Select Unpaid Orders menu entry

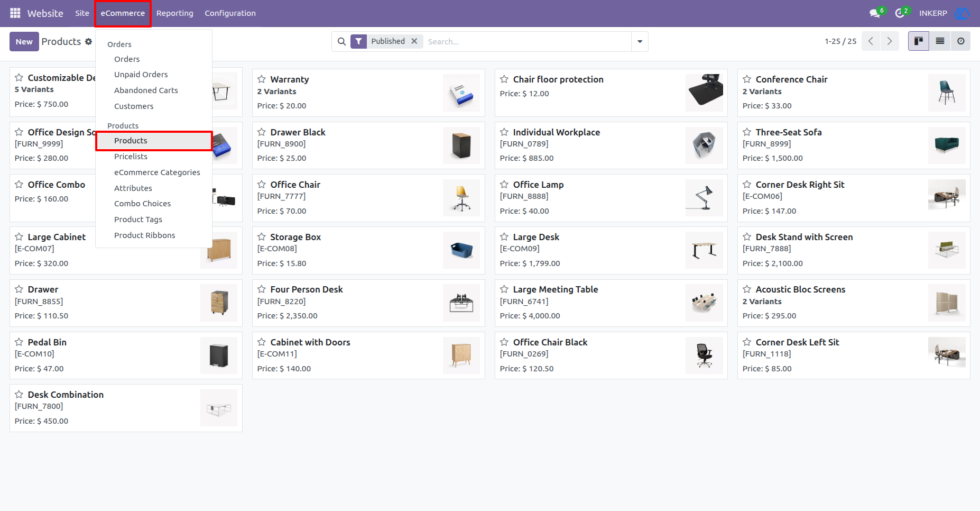(154, 75)
